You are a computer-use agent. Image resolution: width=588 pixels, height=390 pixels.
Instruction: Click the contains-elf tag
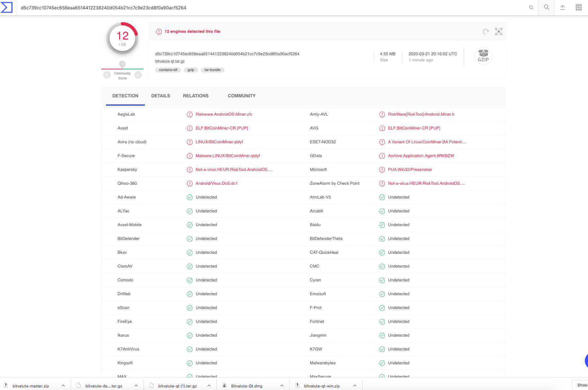[168, 70]
